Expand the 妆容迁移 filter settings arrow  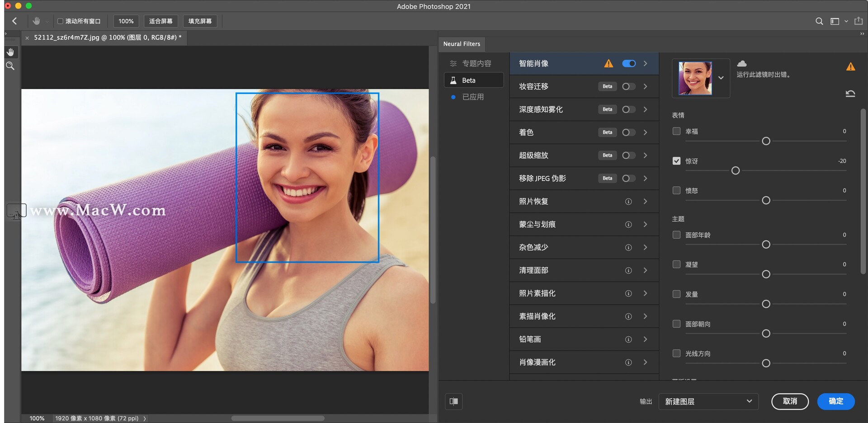coord(645,86)
